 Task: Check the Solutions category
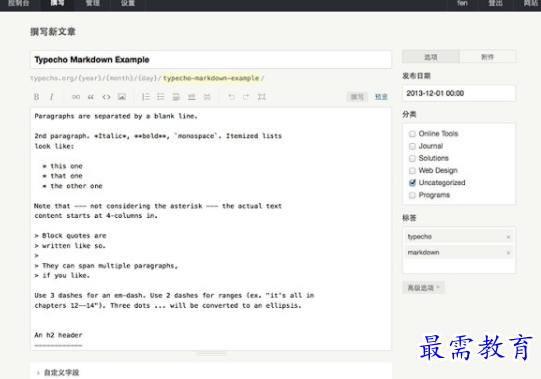coord(412,158)
